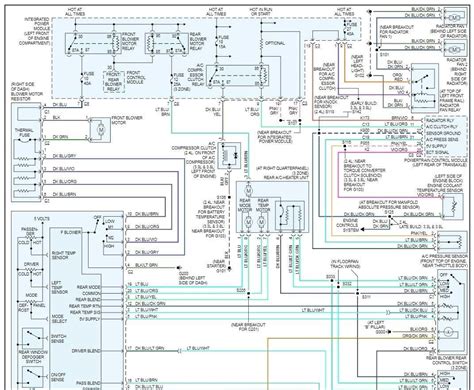Viewport: 474px width, 390px height.
Task: Click the 'S126' splice label
Action: pos(389,212)
